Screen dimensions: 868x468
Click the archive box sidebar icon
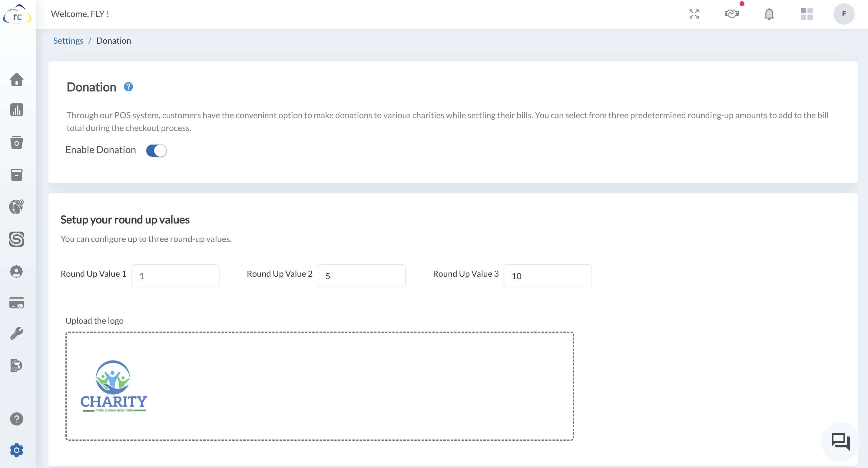(17, 175)
